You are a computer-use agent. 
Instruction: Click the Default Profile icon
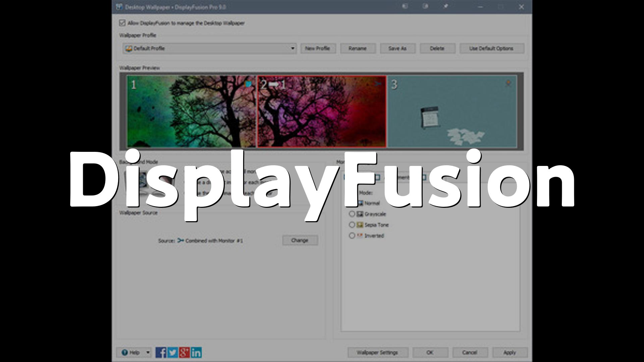[x=129, y=48]
